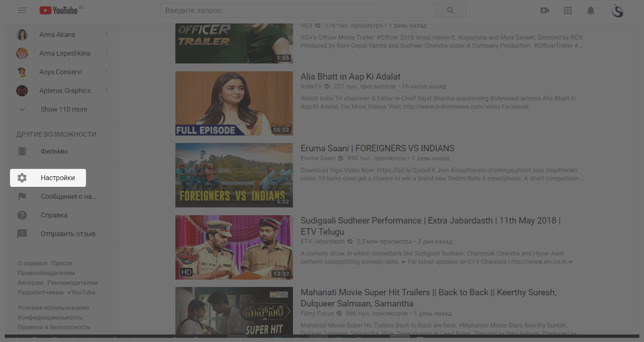Click verified badge next to IndiaTV
This screenshot has width=644, height=342.
[327, 86]
